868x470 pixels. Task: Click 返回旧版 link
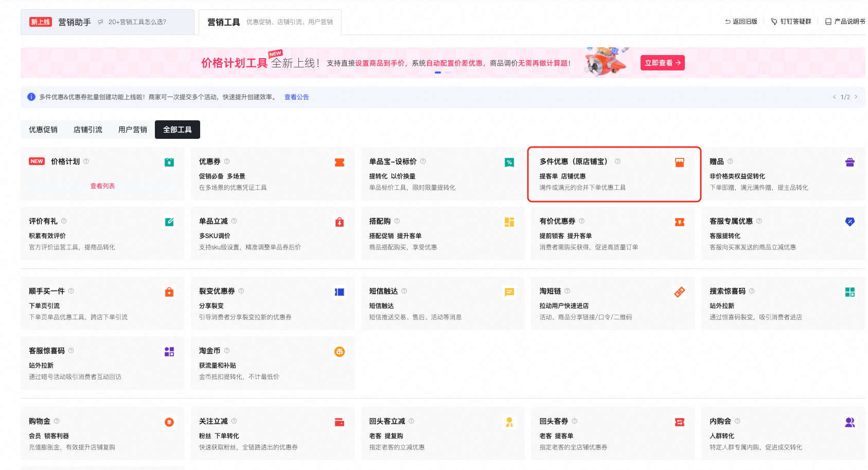741,22
